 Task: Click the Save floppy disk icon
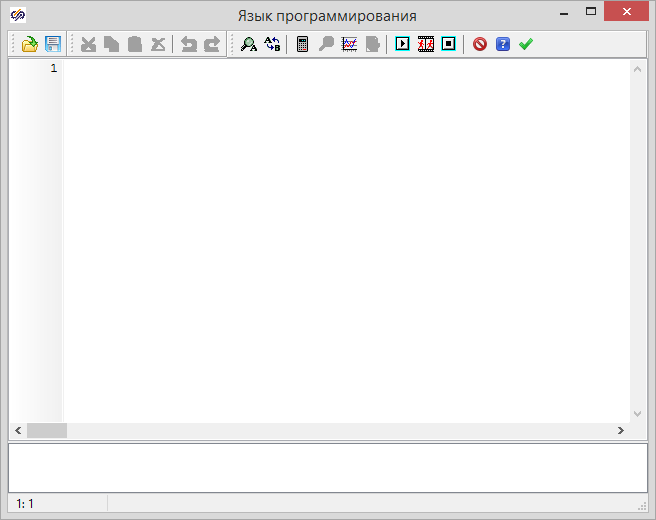coord(53,44)
